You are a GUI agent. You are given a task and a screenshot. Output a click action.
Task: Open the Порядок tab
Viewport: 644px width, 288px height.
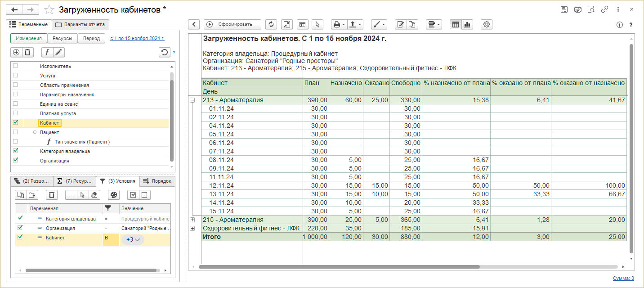pyautogui.click(x=157, y=181)
